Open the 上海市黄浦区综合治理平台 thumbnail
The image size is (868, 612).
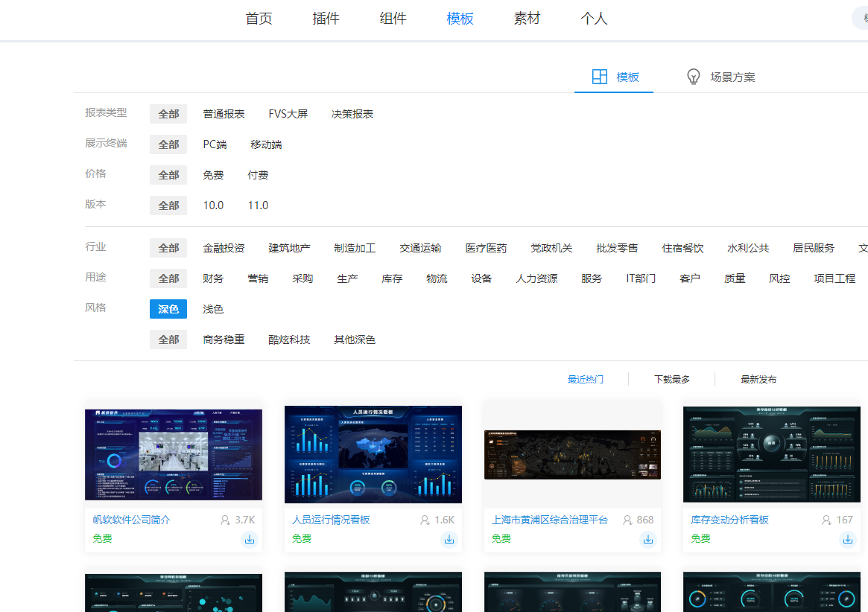point(572,454)
